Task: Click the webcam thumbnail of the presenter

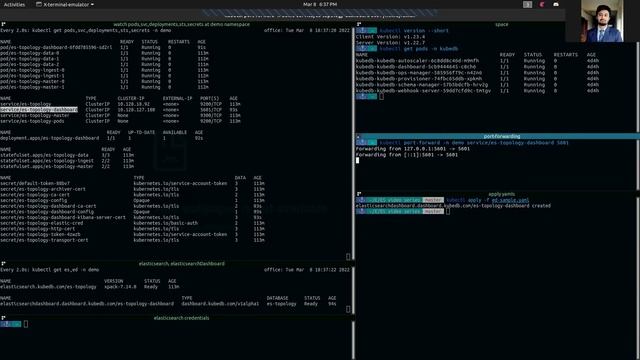Action: pos(602,21)
